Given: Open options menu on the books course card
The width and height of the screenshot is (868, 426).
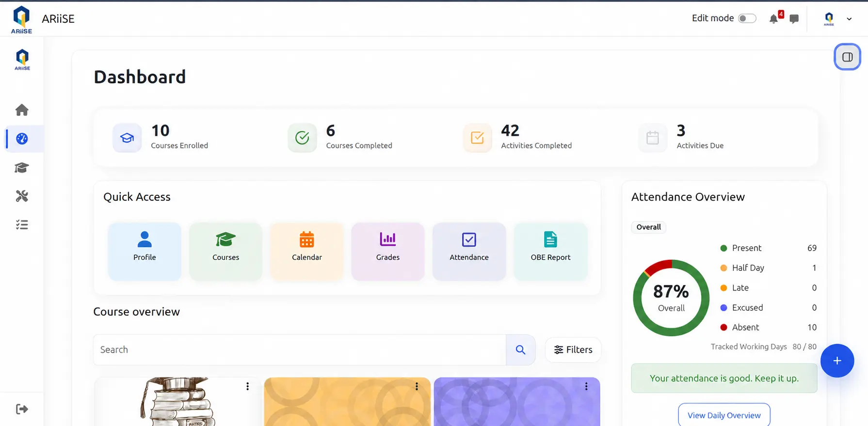Looking at the screenshot, I should click(247, 386).
